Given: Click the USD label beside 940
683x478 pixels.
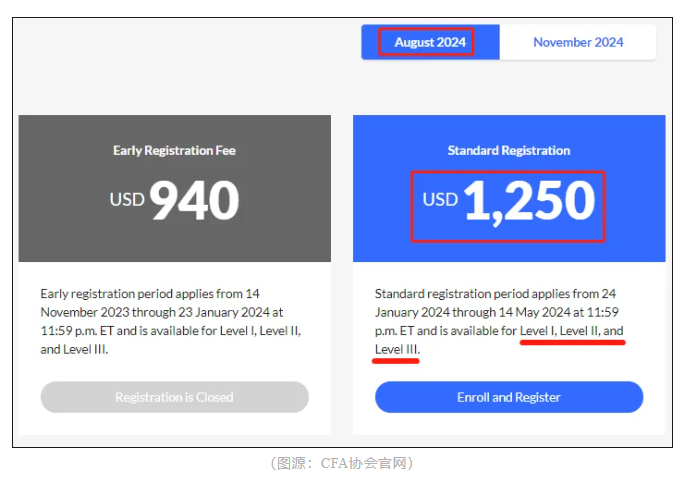Looking at the screenshot, I should pos(127,200).
